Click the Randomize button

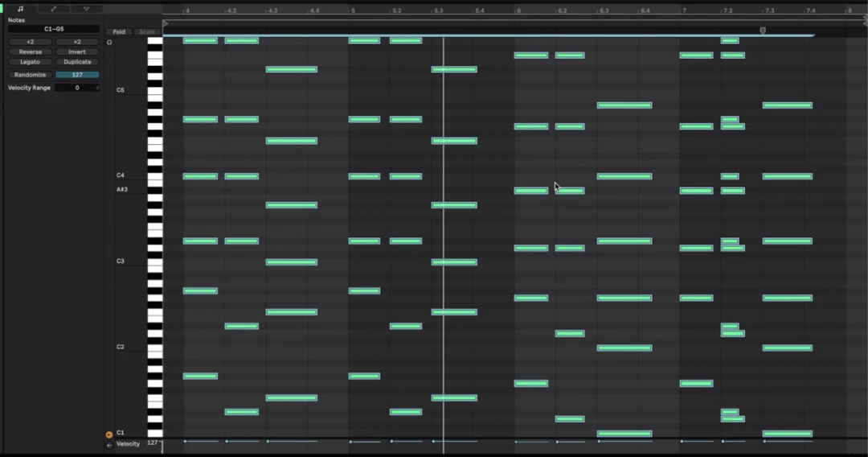pyautogui.click(x=30, y=74)
